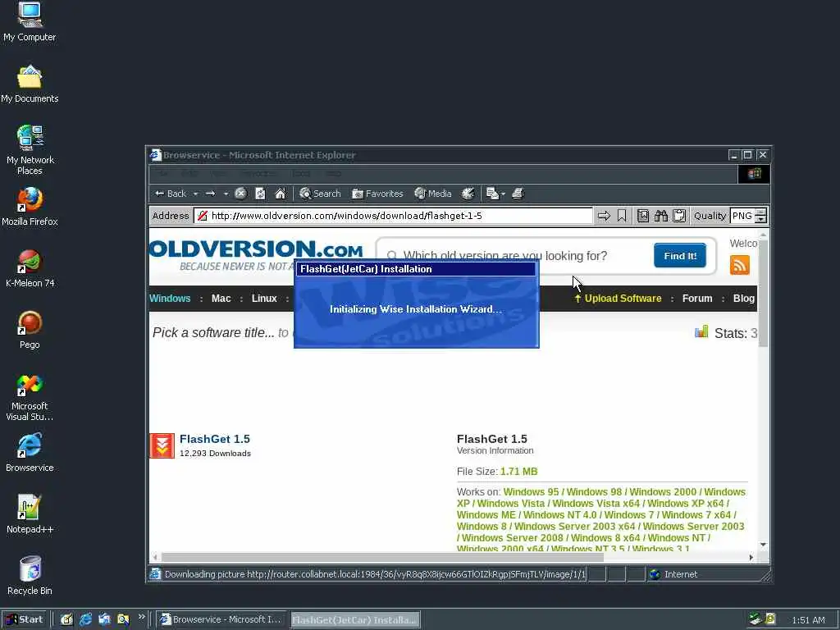Go to the home page via Home icon
Viewport: 840px width, 630px height.
(x=281, y=194)
